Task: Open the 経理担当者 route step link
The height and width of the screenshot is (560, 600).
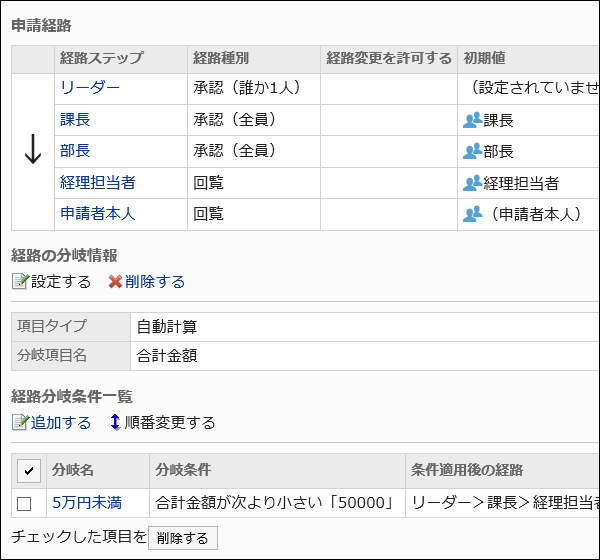Action: [x=98, y=182]
